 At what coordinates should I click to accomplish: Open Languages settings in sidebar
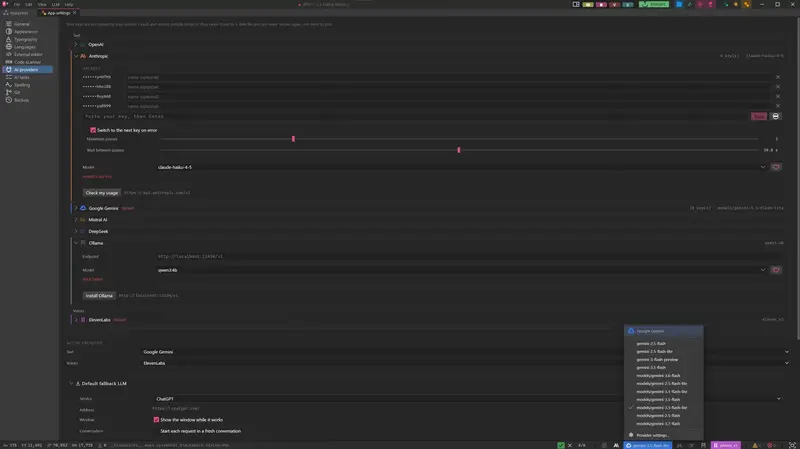pos(28,47)
